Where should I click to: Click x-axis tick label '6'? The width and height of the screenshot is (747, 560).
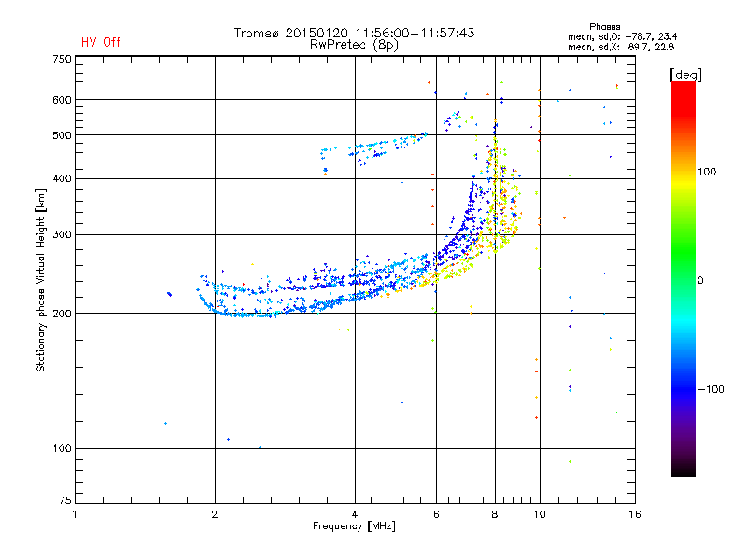point(436,514)
